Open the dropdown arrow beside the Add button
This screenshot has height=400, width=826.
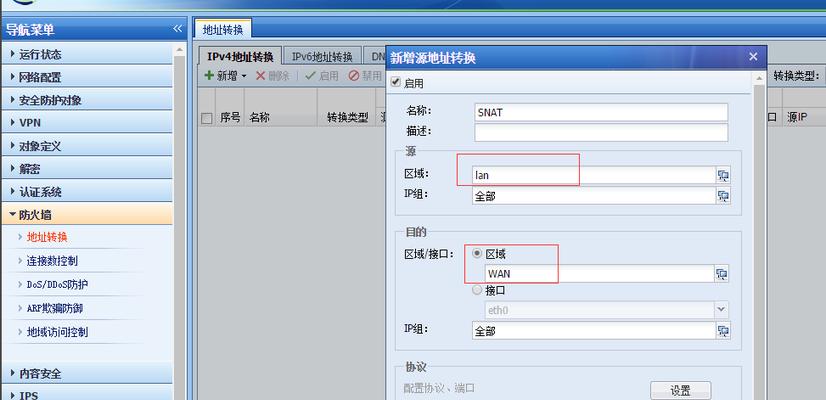244,76
